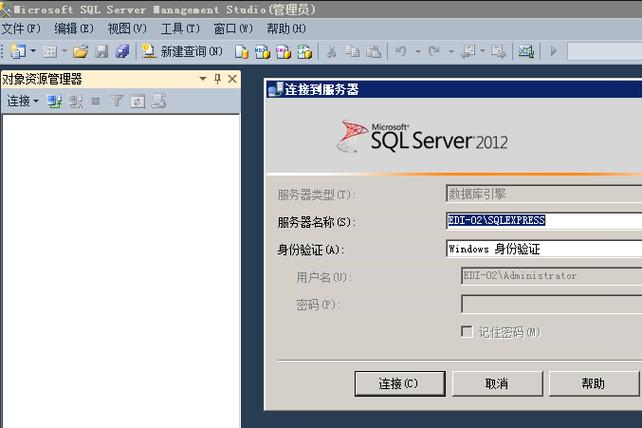642x428 pixels.
Task: Open the 视图(V) menu
Action: [x=127, y=28]
